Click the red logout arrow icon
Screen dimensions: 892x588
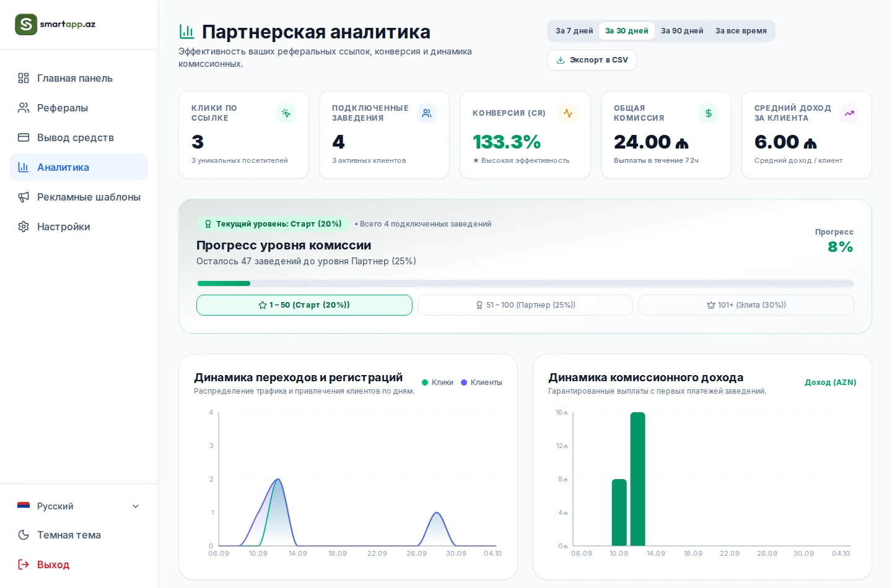(x=24, y=564)
